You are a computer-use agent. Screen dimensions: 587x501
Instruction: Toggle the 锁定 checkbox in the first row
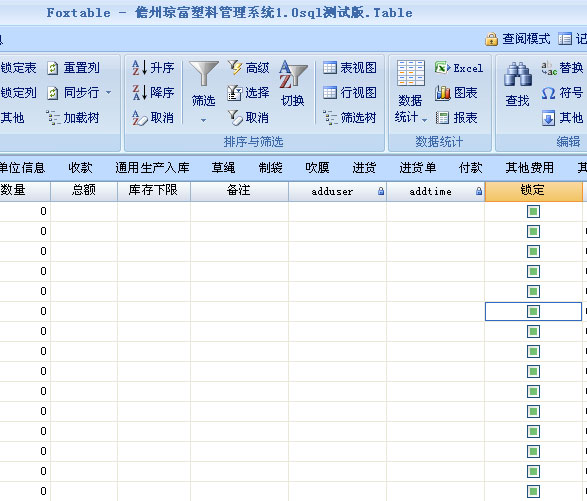coord(533,212)
